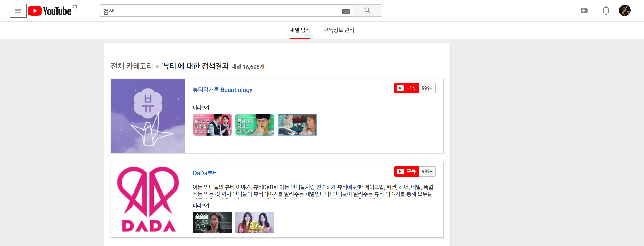Switch to the 채널 탐색 tab
This screenshot has height=246, width=644.
tap(300, 30)
